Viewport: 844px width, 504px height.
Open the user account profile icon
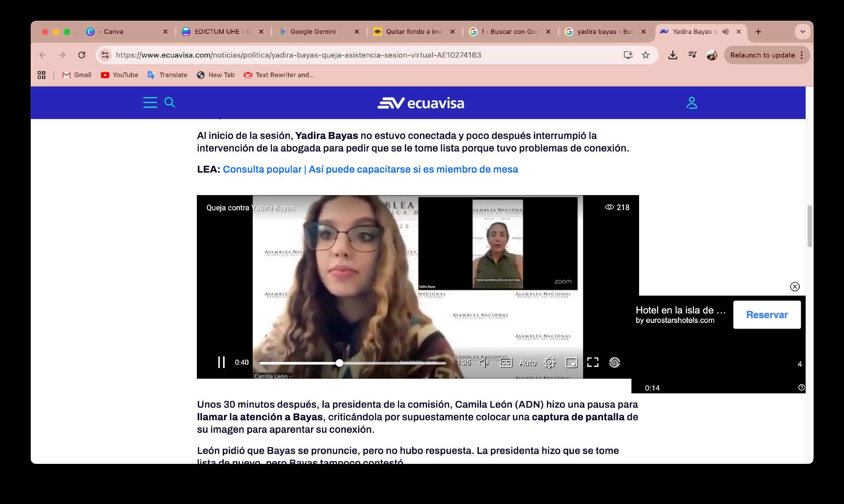pos(691,103)
